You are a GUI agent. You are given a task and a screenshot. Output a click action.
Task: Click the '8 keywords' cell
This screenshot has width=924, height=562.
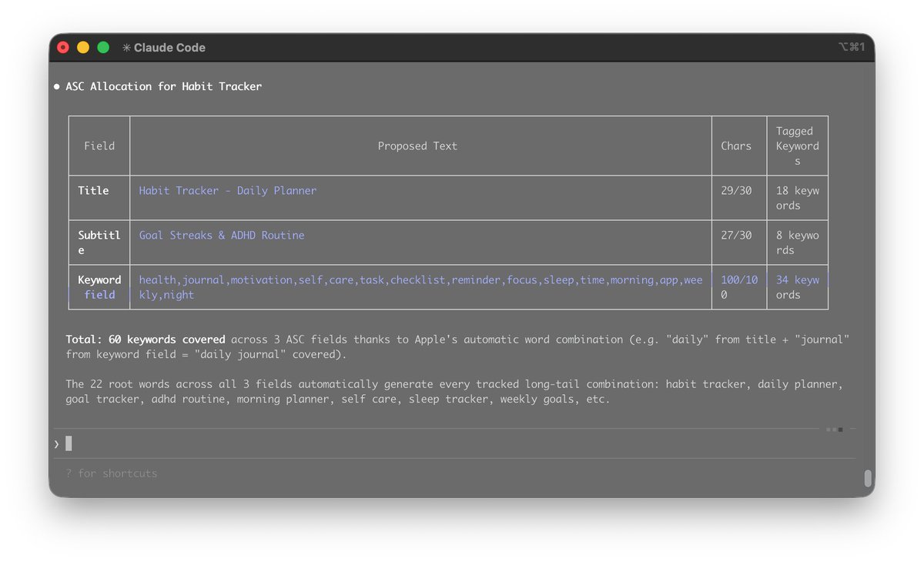[798, 243]
